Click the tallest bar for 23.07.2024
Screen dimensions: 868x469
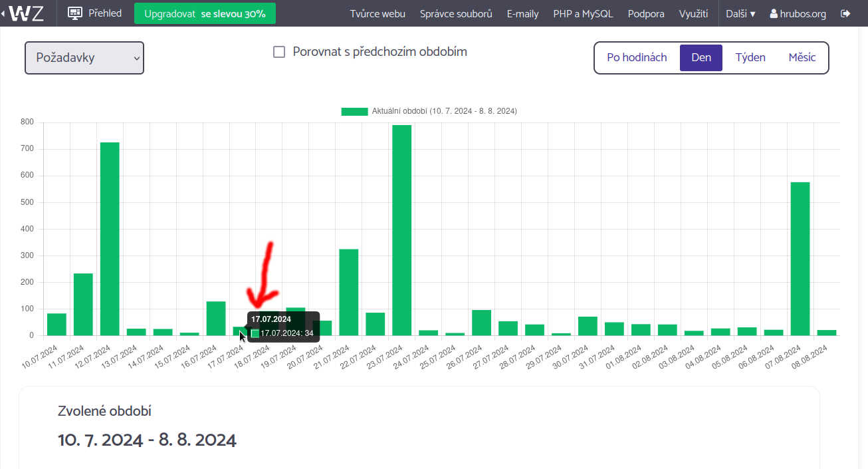click(x=401, y=230)
